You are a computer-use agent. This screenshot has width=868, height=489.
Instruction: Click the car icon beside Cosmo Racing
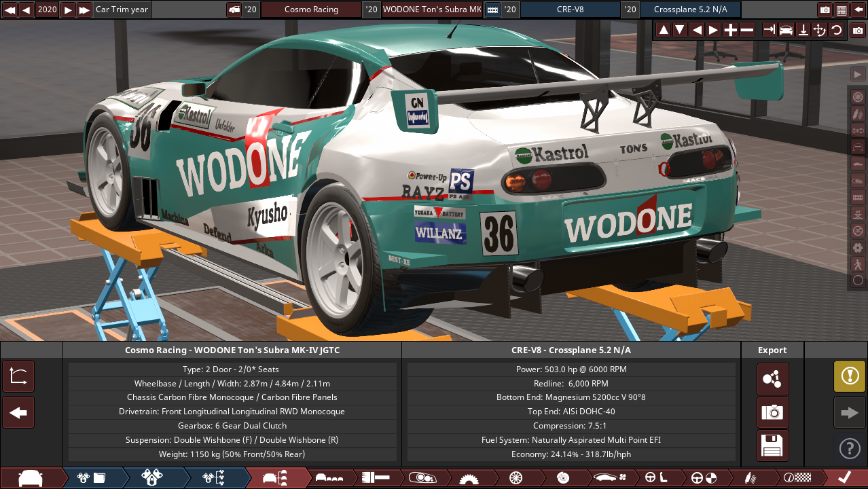[x=234, y=10]
